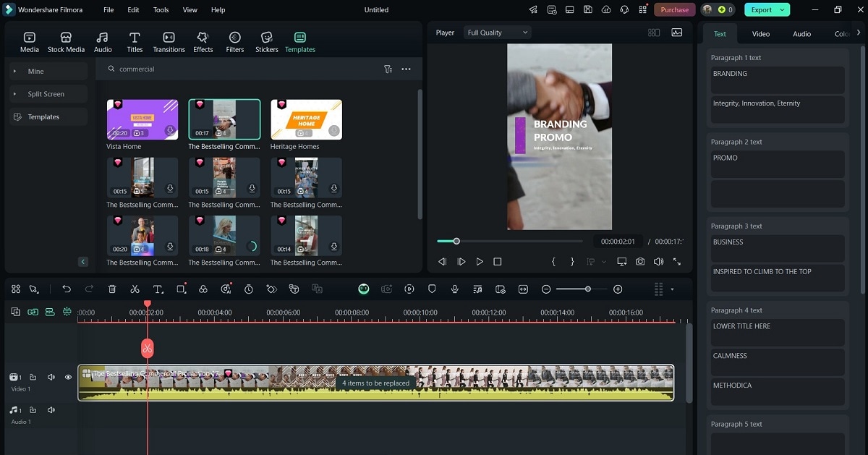Open the Full Quality dropdown

pyautogui.click(x=498, y=33)
